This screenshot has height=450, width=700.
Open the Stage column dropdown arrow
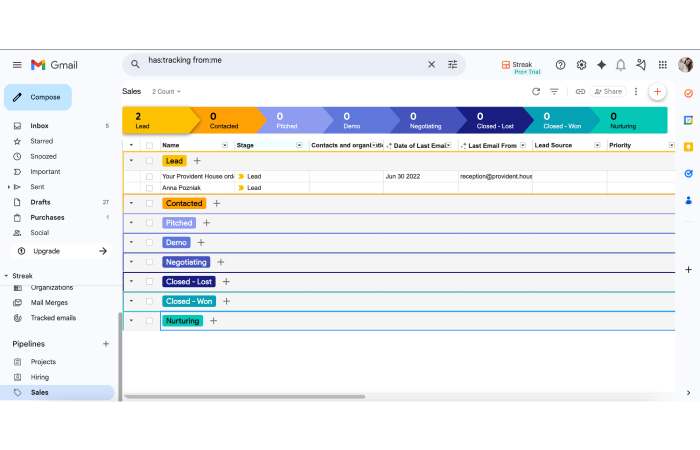299,146
